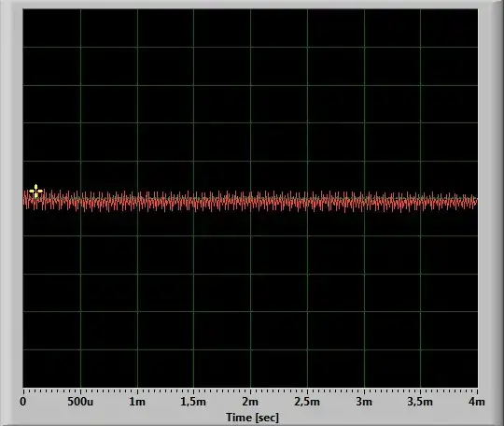Click the '1,5m' time scale label
This screenshot has height=426, width=504.
coord(193,402)
